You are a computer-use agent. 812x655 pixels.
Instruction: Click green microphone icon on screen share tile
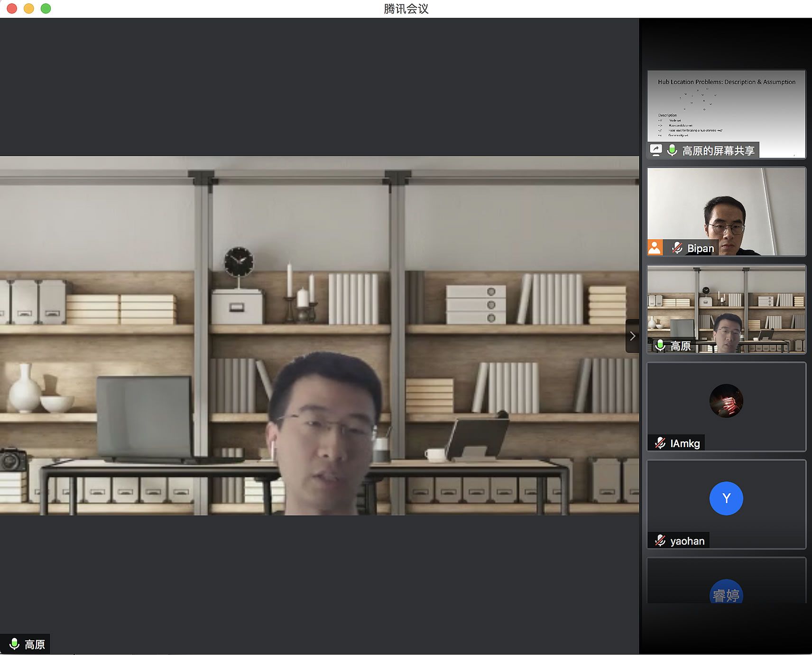click(x=672, y=150)
